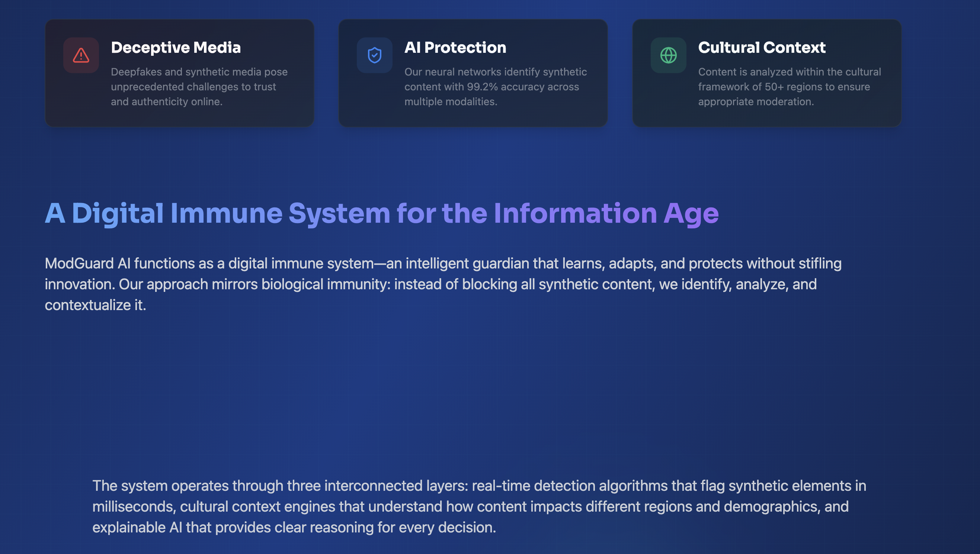
Task: Click the word Deepfakes in the first card
Action: coord(136,72)
